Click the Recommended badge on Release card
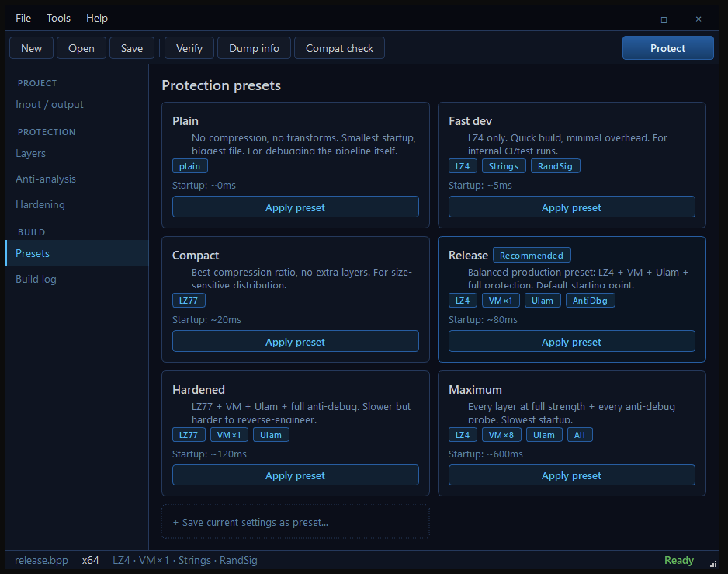Screen dimensions: 728x574 pyautogui.click(x=532, y=256)
